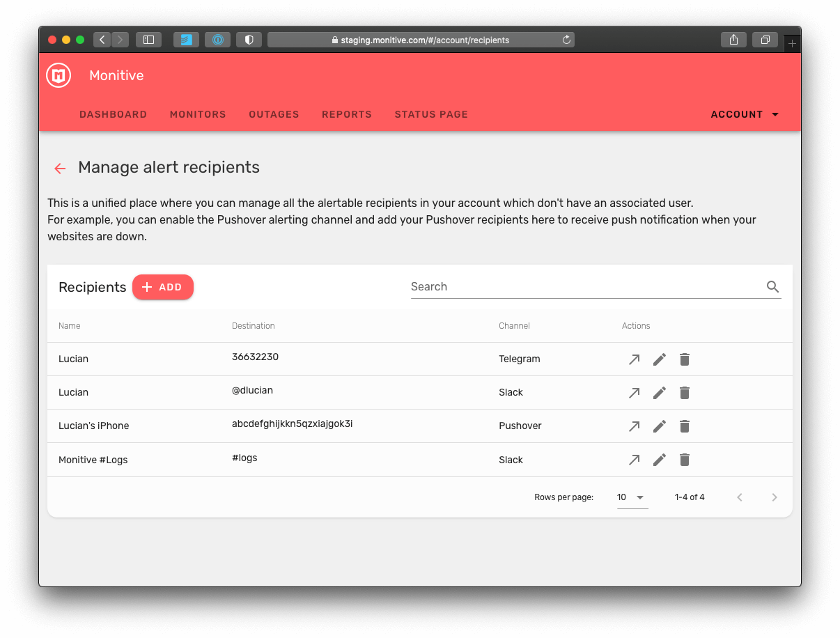Select the #logs destination cell
Screen dimensions: 840x638
point(244,458)
